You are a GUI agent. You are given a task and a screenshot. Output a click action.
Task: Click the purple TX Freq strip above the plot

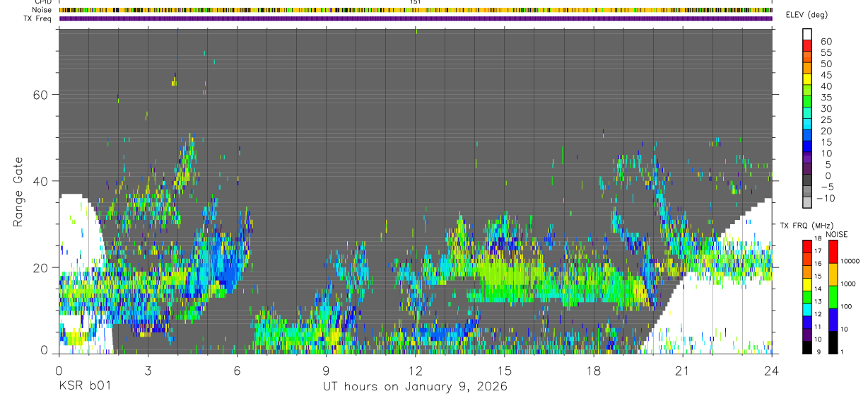pos(416,18)
